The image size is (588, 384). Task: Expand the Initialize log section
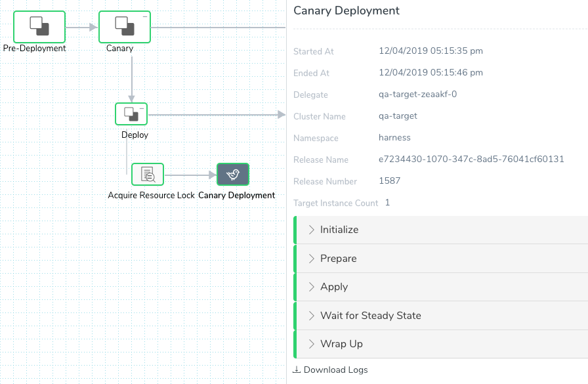(440, 230)
